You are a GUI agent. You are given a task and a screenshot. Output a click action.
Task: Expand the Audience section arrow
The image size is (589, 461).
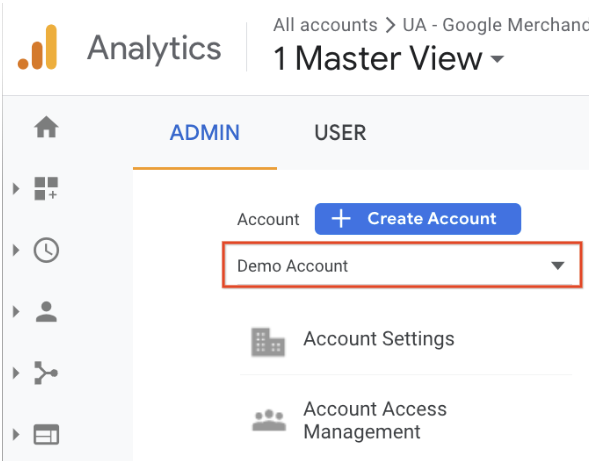pyautogui.click(x=16, y=311)
